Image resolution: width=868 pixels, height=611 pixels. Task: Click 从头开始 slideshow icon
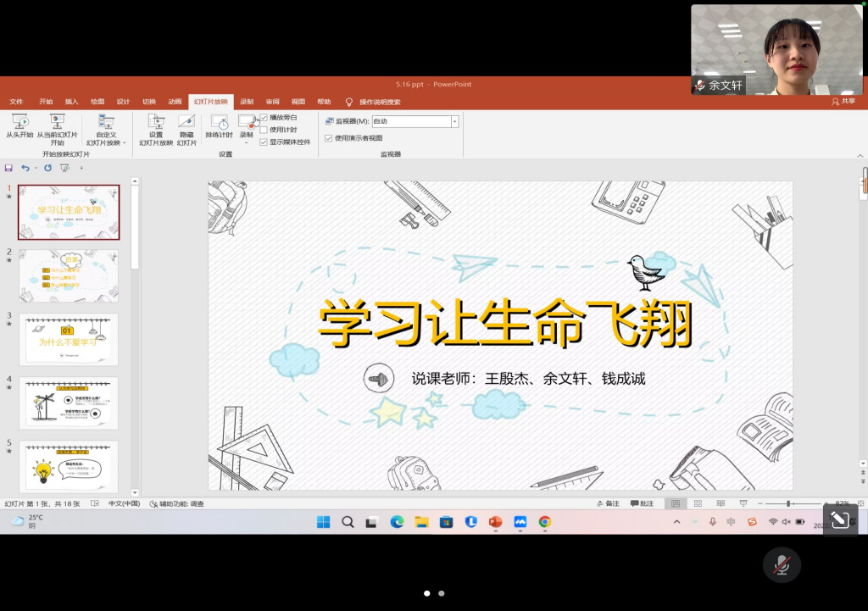(19, 122)
